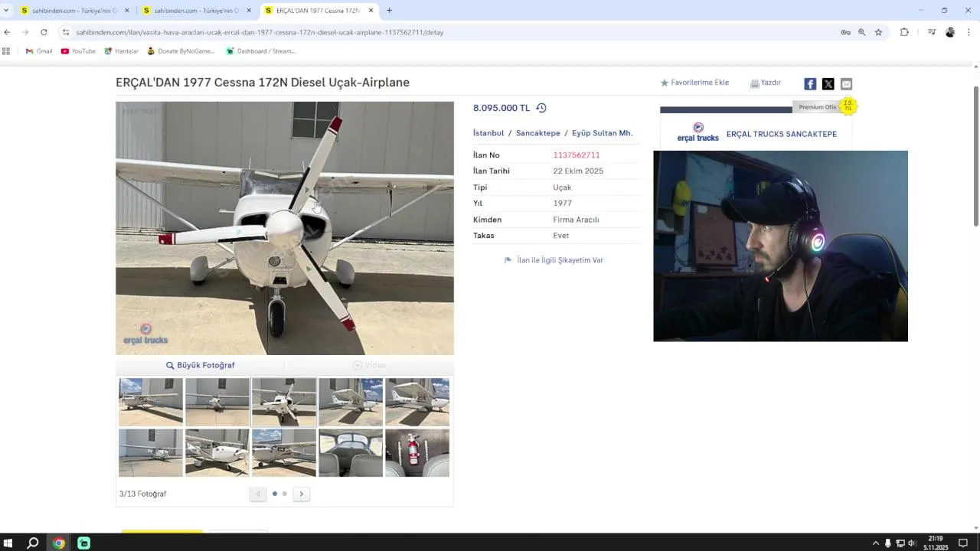This screenshot has width=980, height=551.
Task: Select first thumbnail in bottom row
Action: point(151,453)
